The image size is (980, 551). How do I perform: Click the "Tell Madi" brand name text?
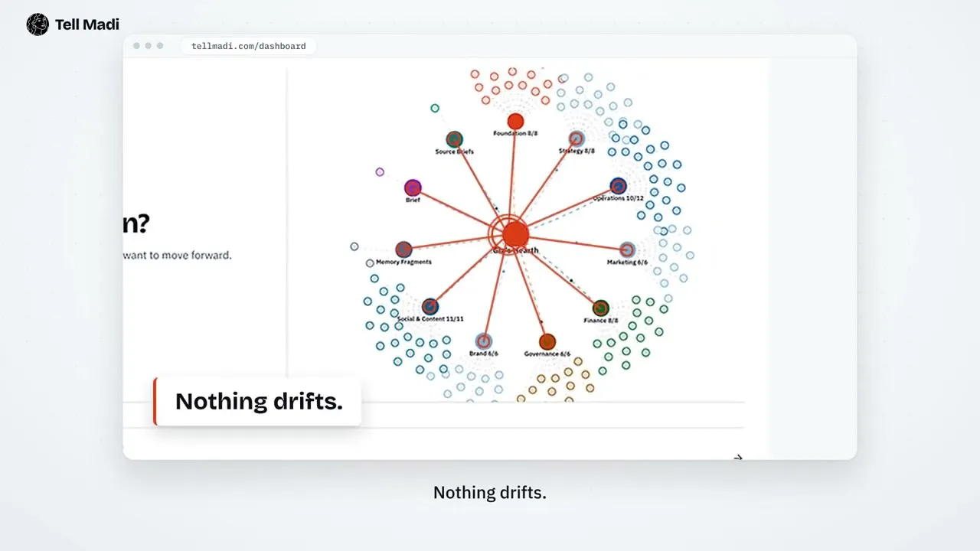click(x=87, y=24)
